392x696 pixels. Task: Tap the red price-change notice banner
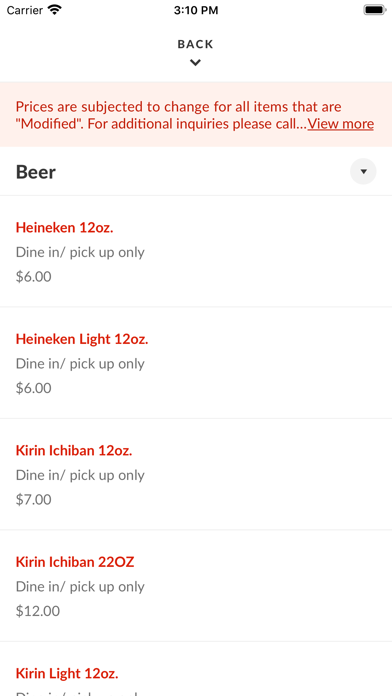tap(196, 115)
